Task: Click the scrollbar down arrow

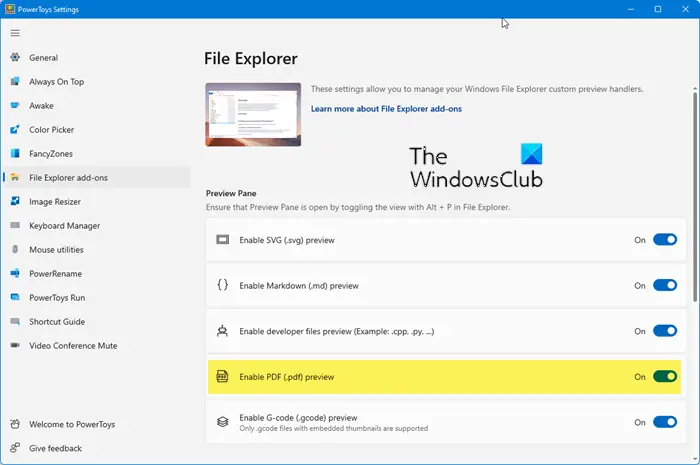Action: (x=695, y=458)
